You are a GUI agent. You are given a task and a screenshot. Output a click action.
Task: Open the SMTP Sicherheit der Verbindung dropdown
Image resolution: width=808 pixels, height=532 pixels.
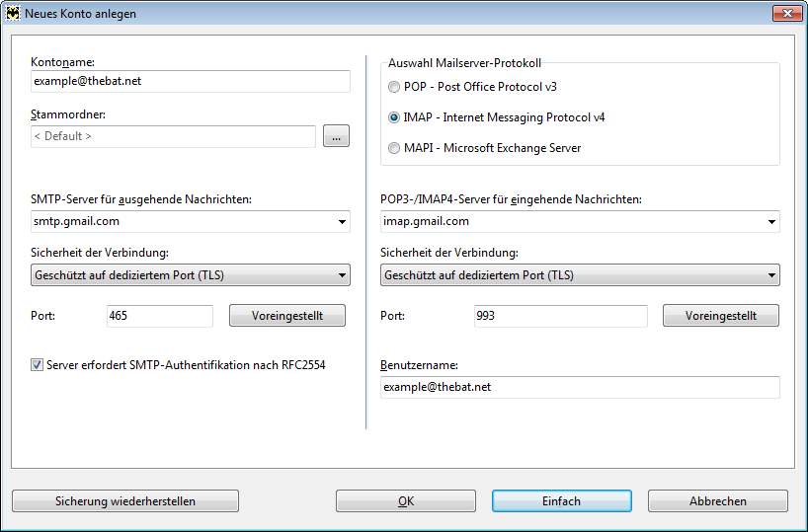(341, 275)
